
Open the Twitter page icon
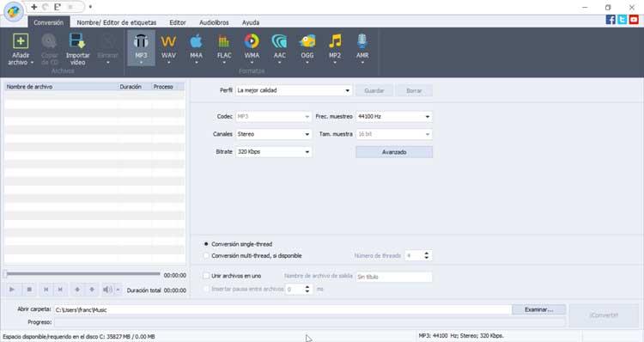(622, 19)
